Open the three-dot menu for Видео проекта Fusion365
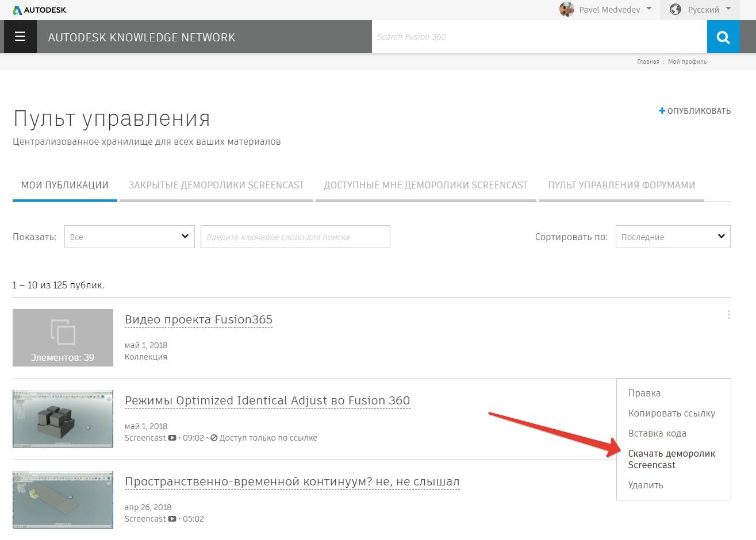756x540 pixels. 728,315
